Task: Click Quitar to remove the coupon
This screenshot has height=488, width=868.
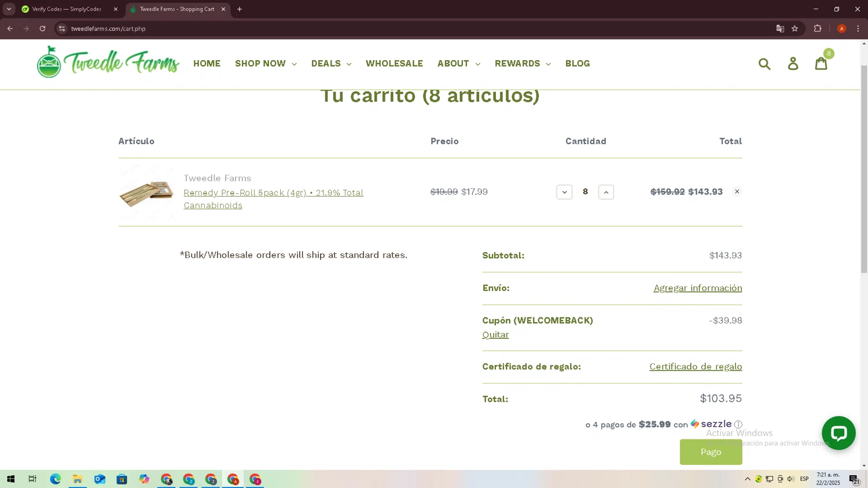Action: [495, 335]
